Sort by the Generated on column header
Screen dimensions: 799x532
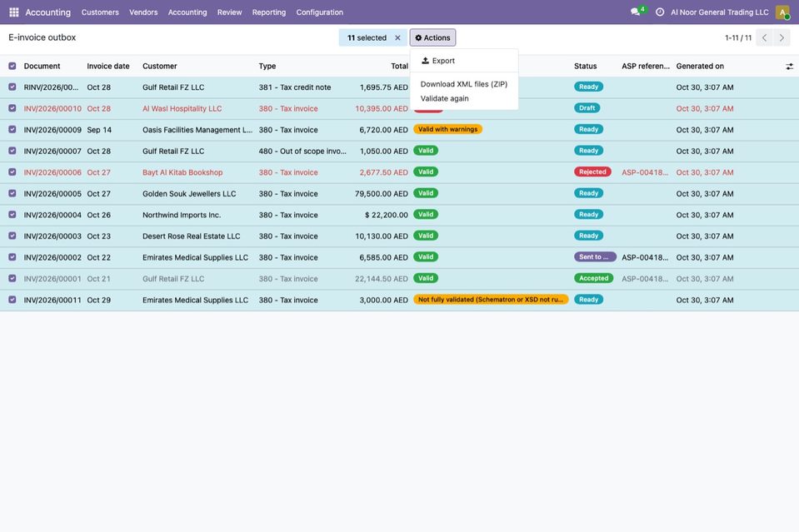tap(700, 66)
